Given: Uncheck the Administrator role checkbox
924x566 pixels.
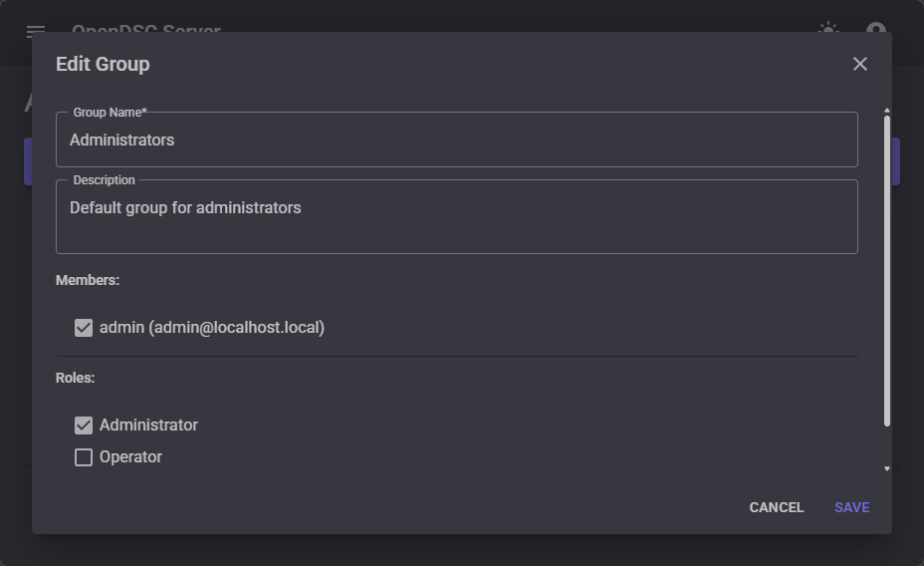Looking at the screenshot, I should pos(84,425).
